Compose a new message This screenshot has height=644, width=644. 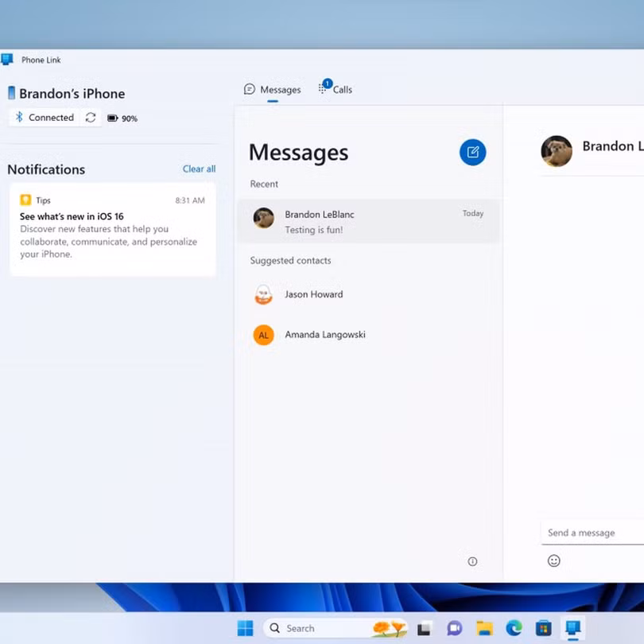473,152
